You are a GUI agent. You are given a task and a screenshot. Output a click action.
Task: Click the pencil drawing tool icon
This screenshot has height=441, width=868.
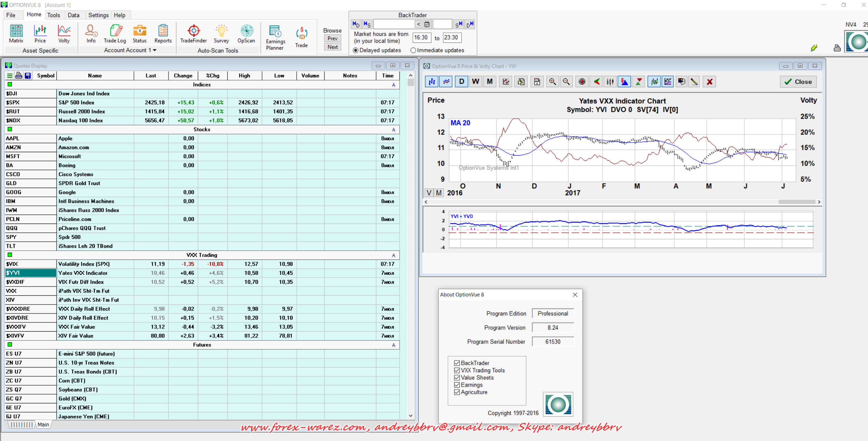point(694,82)
